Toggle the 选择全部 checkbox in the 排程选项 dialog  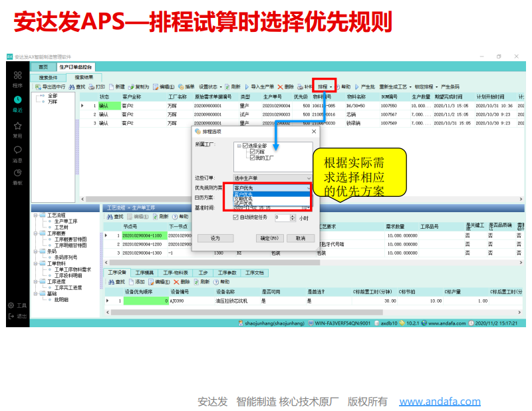(x=245, y=146)
